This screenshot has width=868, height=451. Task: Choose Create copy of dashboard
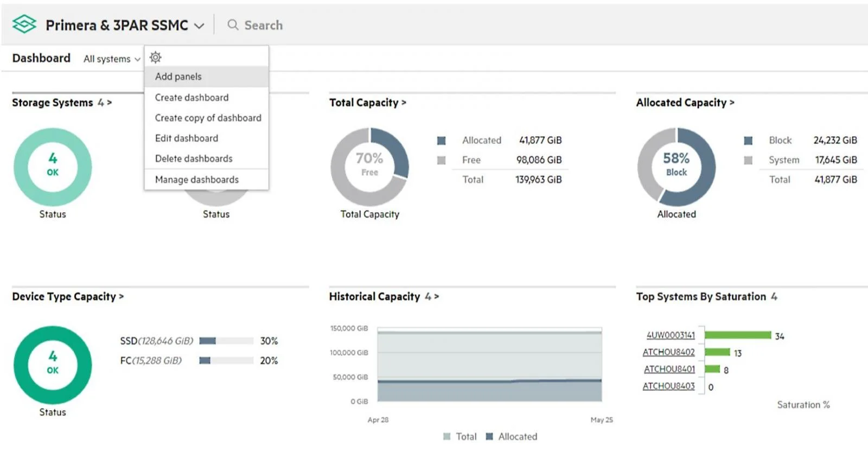pos(208,118)
